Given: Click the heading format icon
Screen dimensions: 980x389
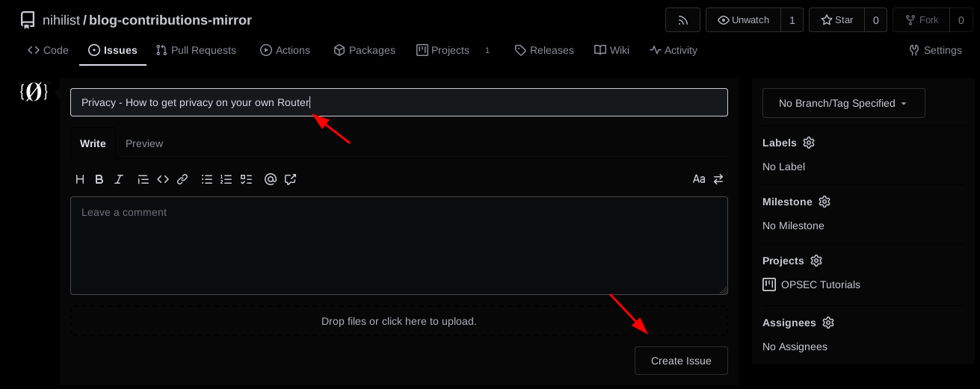Looking at the screenshot, I should 80,179.
